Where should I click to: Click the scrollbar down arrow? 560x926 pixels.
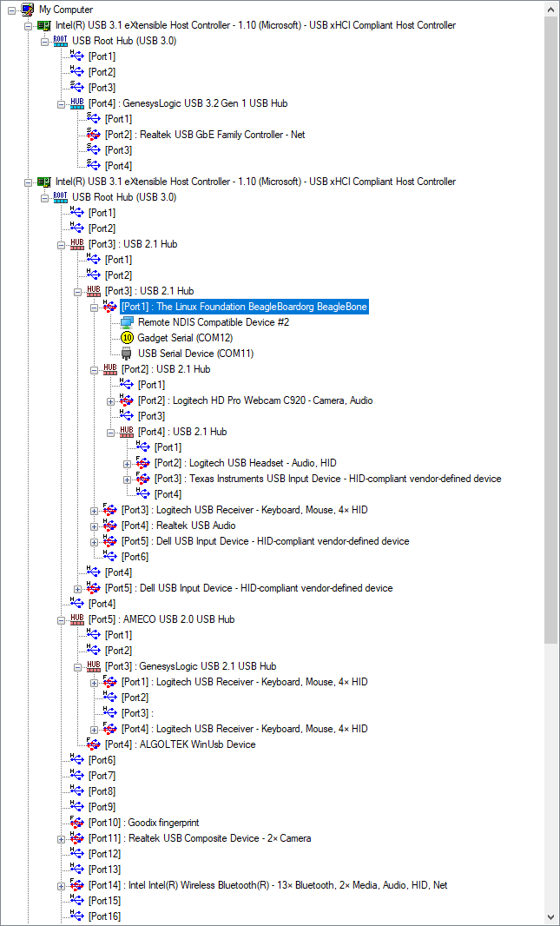550,917
